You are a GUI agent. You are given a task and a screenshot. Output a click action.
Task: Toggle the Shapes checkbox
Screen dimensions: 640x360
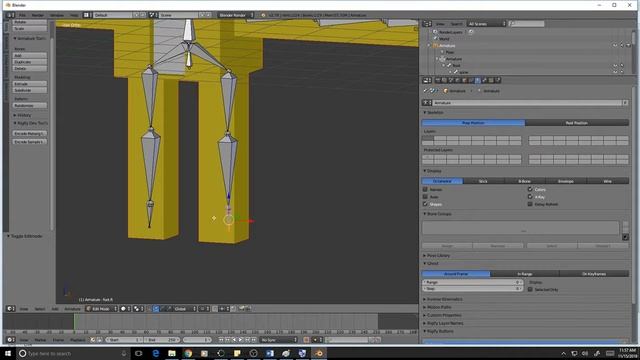point(425,204)
